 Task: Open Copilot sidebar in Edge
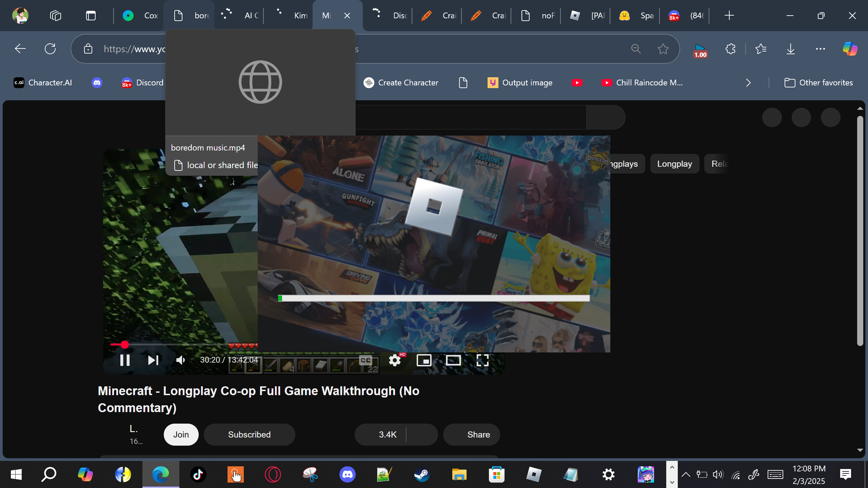point(850,49)
